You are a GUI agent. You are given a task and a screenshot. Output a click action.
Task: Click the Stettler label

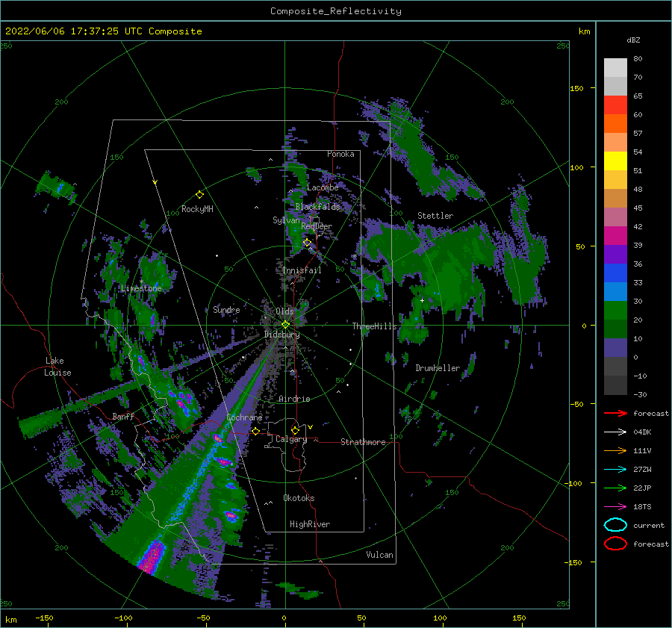435,216
